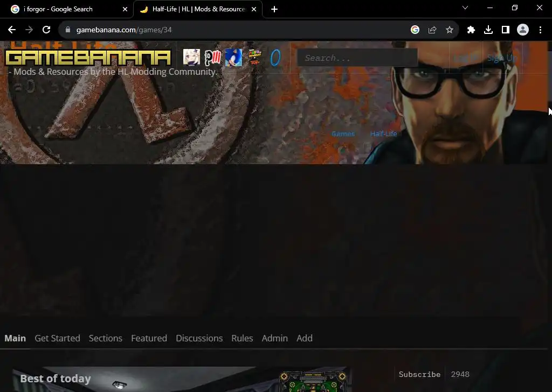552x392 pixels.
Task: Open the Games breadcrumb link
Action: (x=343, y=134)
